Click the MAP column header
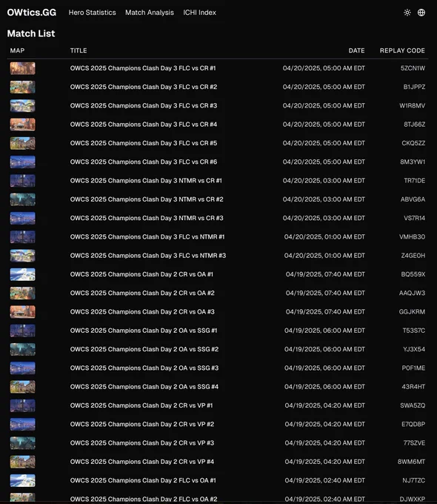This screenshot has width=437, height=504. click(17, 50)
